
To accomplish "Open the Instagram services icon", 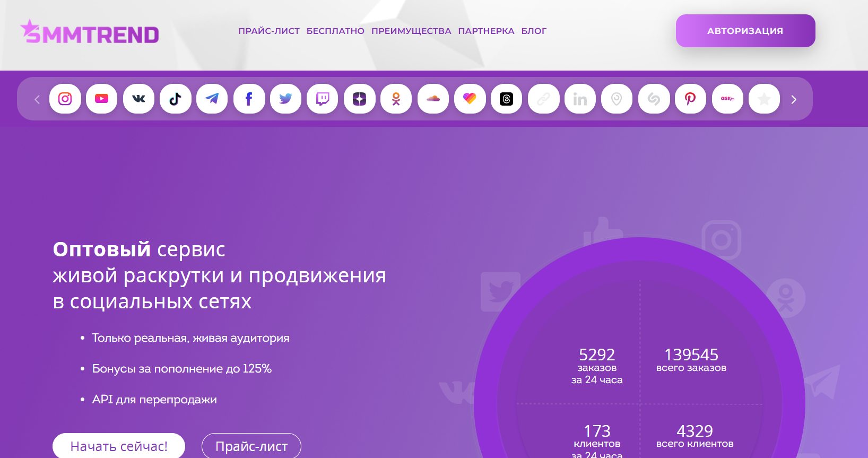I will (65, 99).
